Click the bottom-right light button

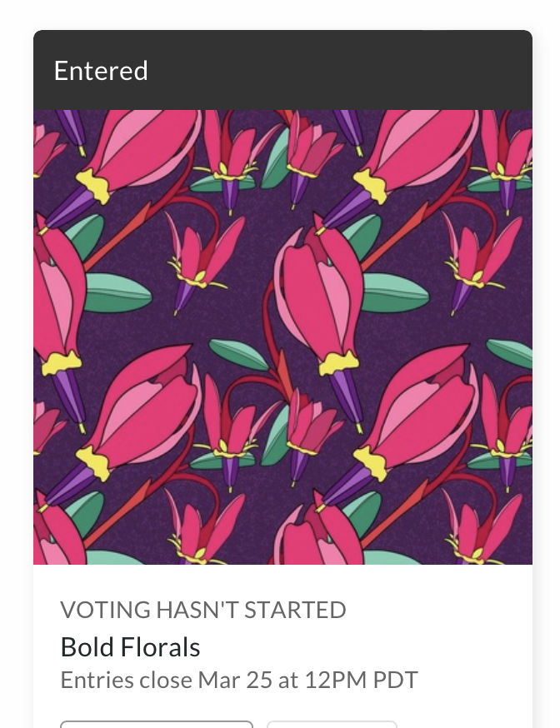click(329, 723)
